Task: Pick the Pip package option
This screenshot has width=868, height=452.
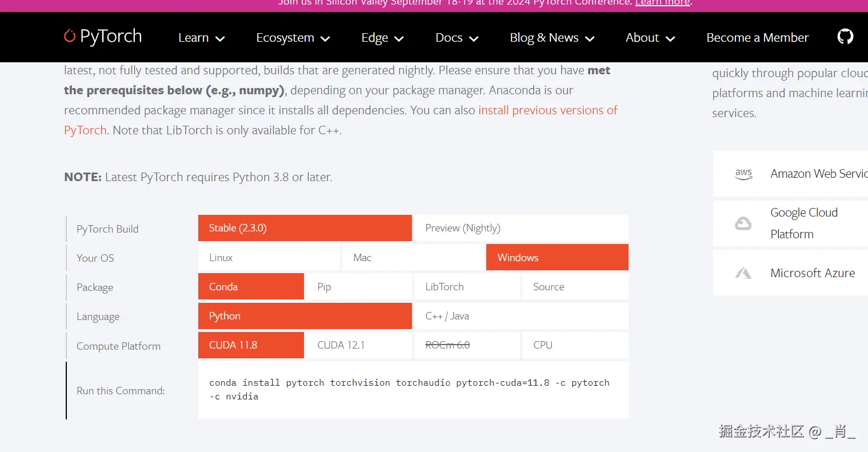Action: point(358,287)
